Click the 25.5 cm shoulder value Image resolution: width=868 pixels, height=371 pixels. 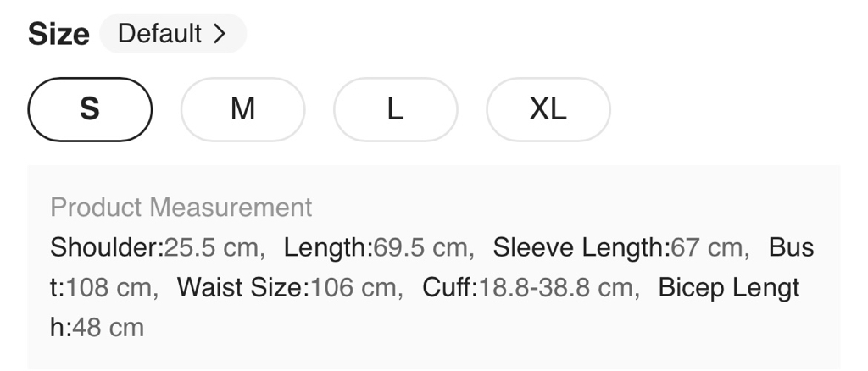coord(212,248)
